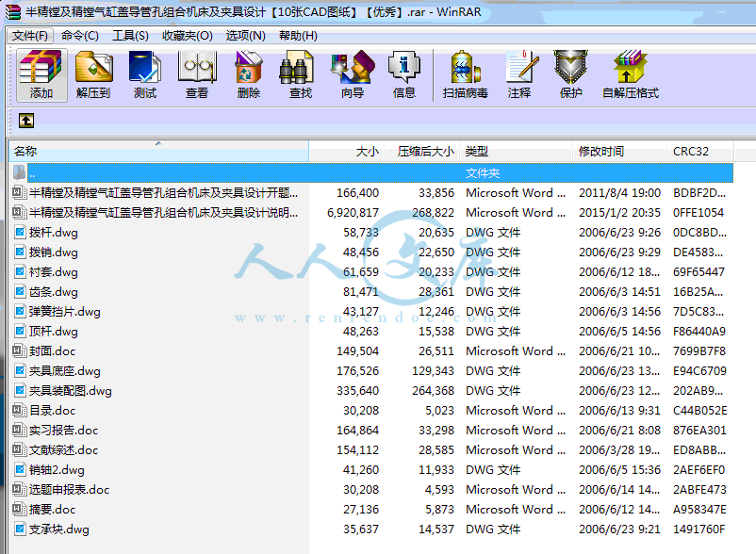This screenshot has width=756, height=554.
Task: Click the 保护 (Protect) shield icon
Action: point(571,74)
